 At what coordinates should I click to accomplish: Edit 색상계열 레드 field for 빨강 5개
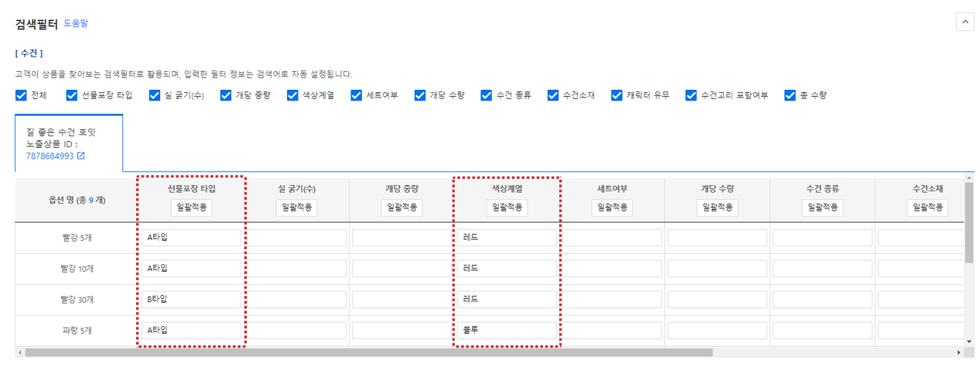click(507, 238)
